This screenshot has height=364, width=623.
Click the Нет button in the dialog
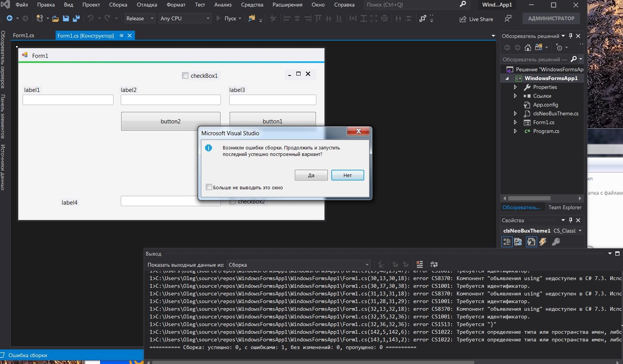pyautogui.click(x=347, y=175)
